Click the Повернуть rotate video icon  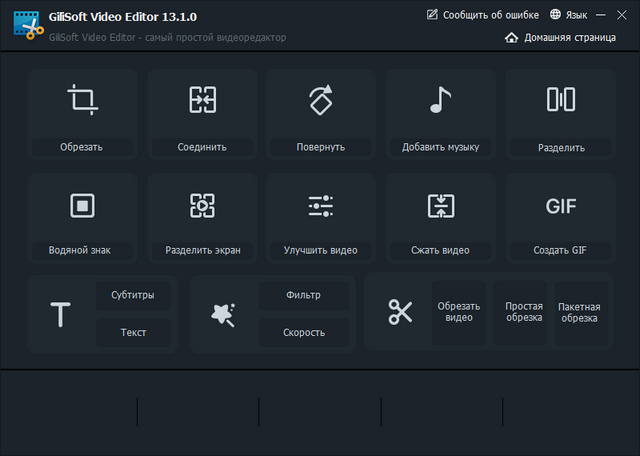pyautogui.click(x=320, y=100)
